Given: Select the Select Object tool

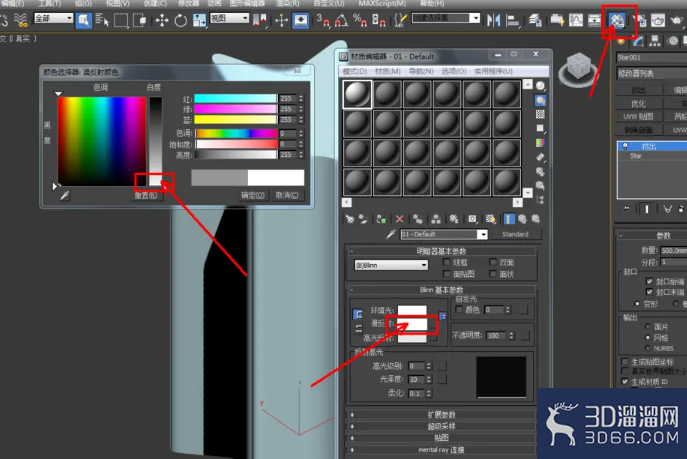Looking at the screenshot, I should (83, 20).
